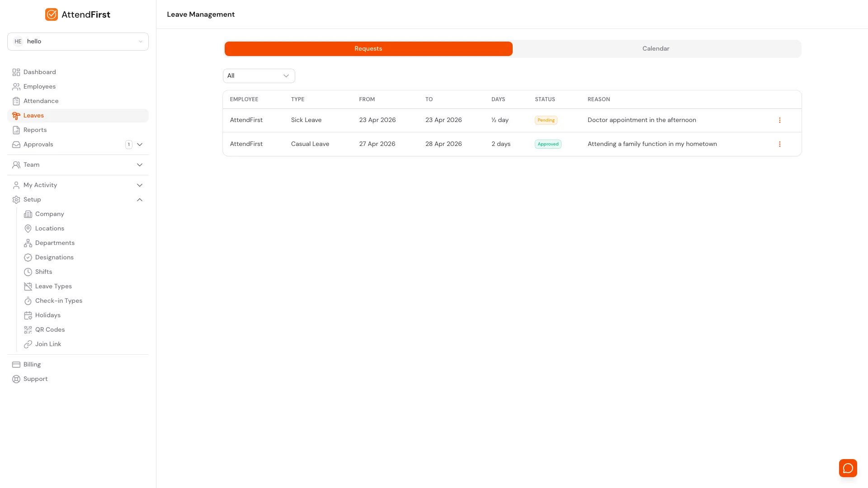This screenshot has width=868, height=488.
Task: Open the Employees menu item
Action: click(x=78, y=87)
